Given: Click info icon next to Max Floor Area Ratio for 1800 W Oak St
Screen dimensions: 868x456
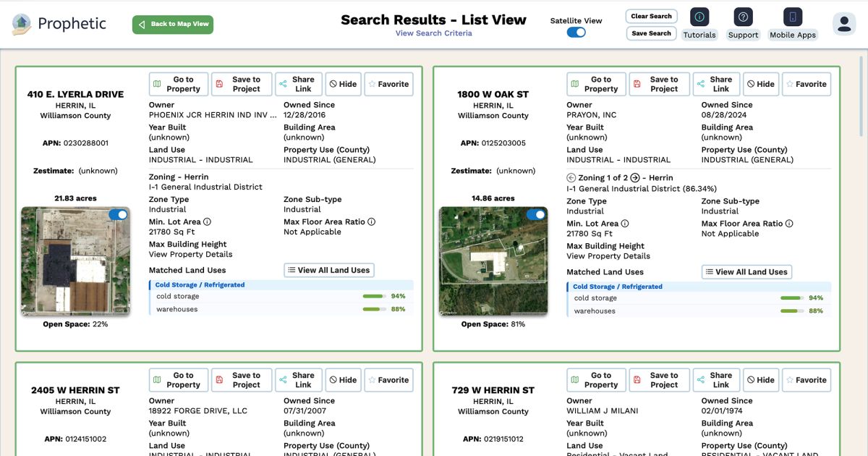Looking at the screenshot, I should pos(789,224).
